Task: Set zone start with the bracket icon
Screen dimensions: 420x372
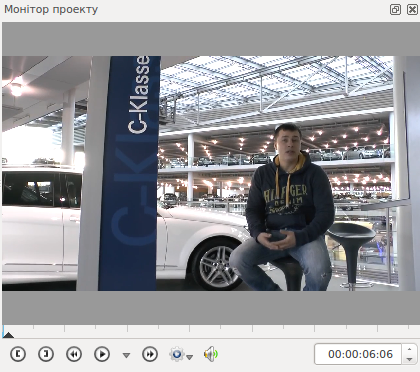Action: [x=18, y=354]
